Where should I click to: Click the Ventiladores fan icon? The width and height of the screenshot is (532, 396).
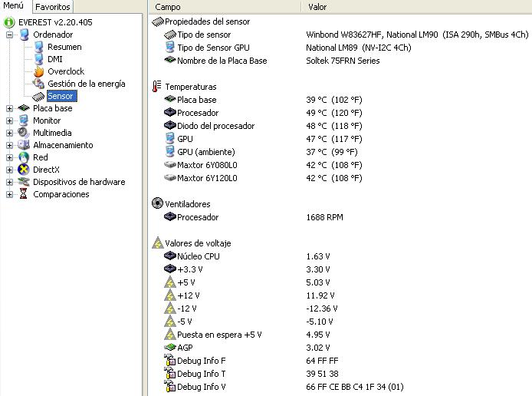(157, 203)
